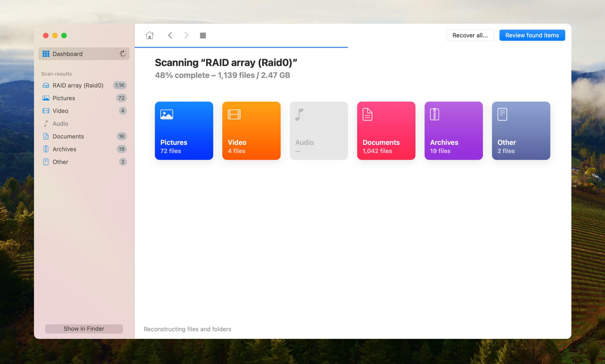Open the Other 2 files tile
The width and height of the screenshot is (605, 364).
coord(521,131)
